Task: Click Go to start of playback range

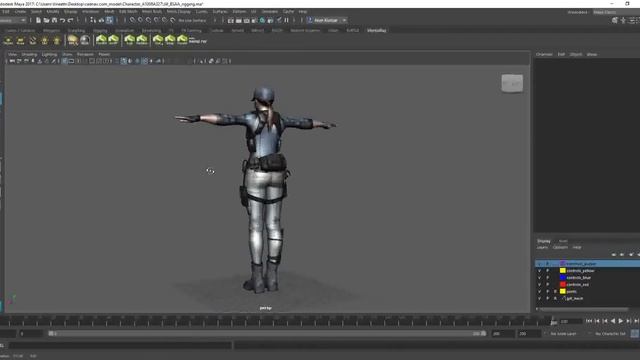Action: (589, 321)
